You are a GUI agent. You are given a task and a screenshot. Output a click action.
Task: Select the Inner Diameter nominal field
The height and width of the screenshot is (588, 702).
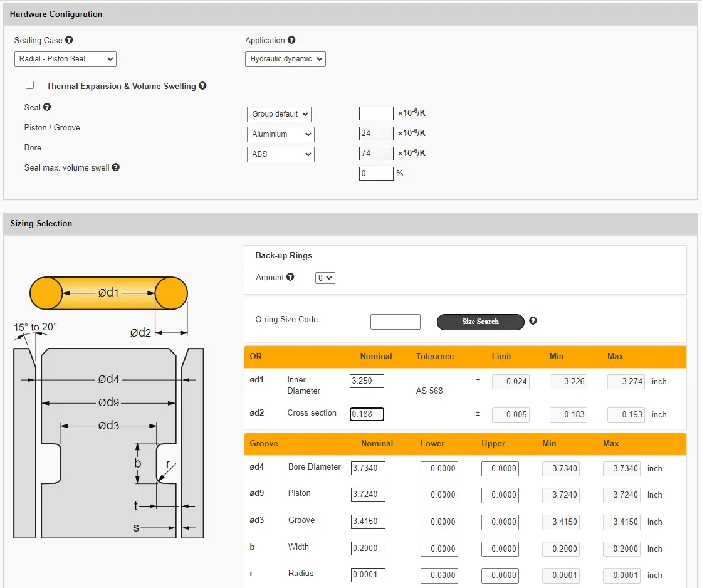[x=366, y=381]
